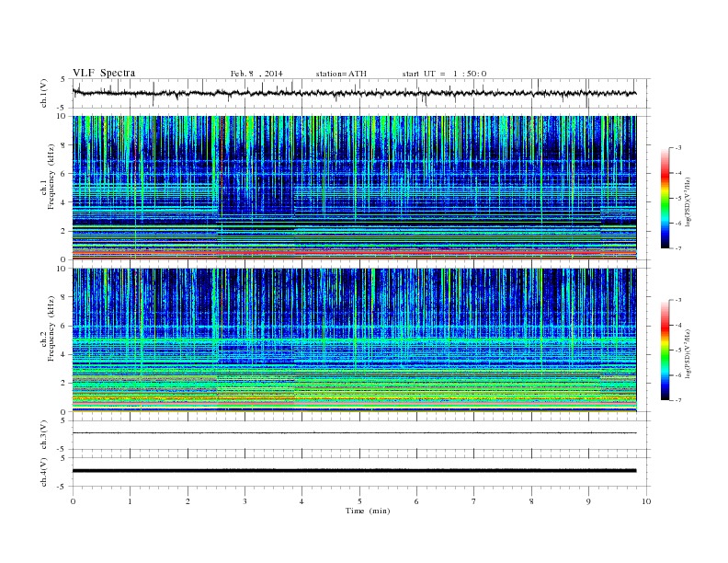Click the 'ch.4(V)' axis label
728x563 pixels.
[44, 472]
